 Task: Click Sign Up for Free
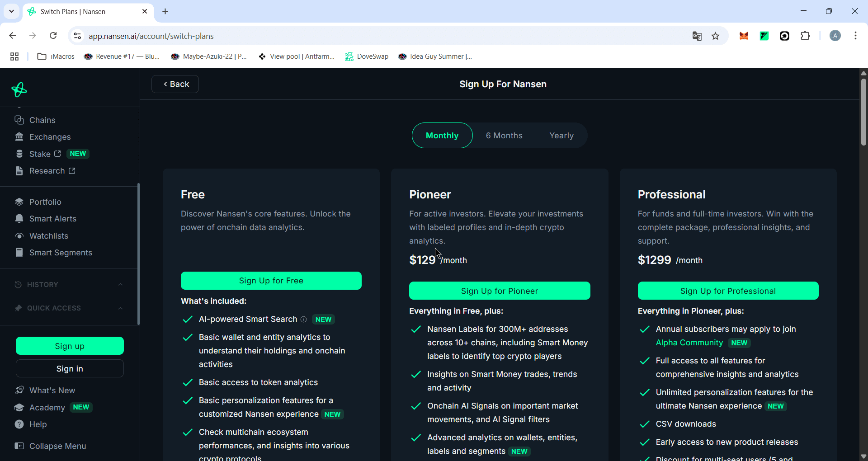click(x=271, y=281)
